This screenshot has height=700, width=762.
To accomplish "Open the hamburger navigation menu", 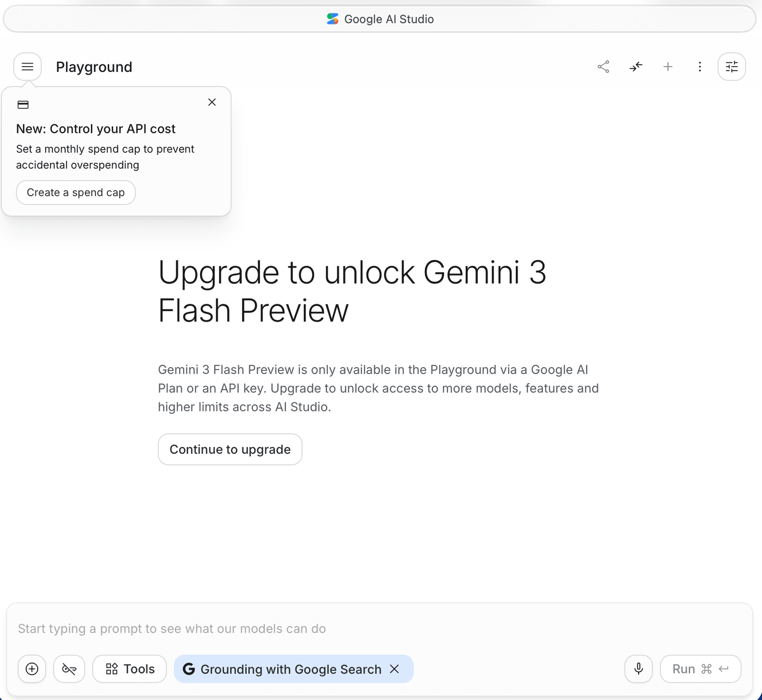I will (x=28, y=67).
